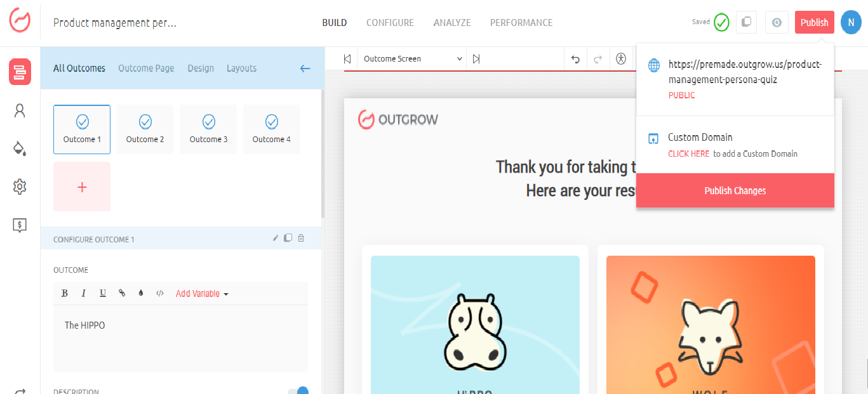Click the back arrow in outcomes panel
The height and width of the screenshot is (394, 868).
(305, 68)
